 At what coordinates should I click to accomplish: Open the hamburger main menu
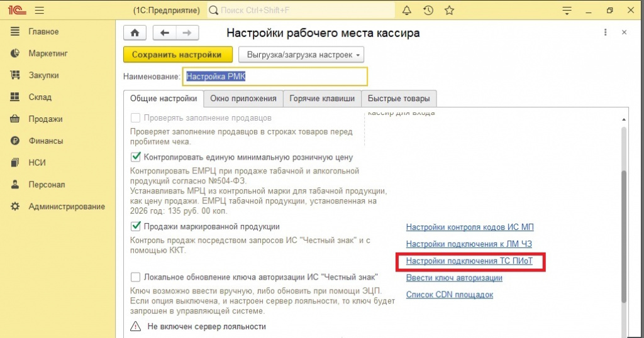click(x=40, y=11)
